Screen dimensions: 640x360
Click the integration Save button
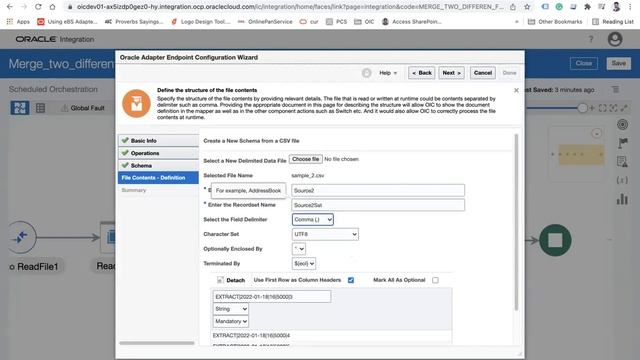click(618, 63)
